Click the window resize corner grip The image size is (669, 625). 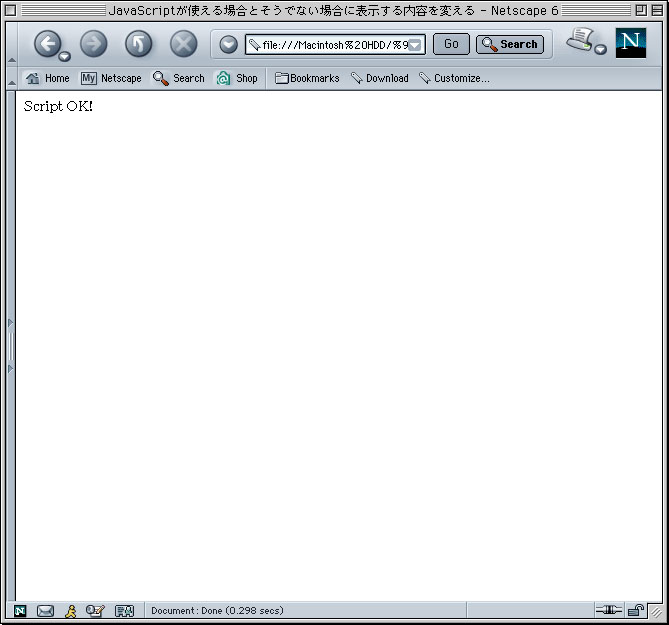point(656,612)
